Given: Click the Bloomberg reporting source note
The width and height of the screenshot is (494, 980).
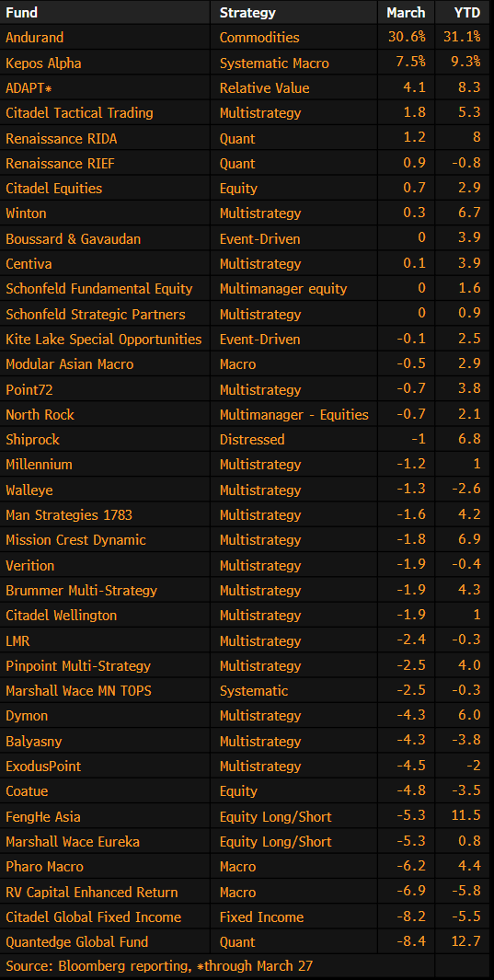Looking at the screenshot, I should point(159,966).
